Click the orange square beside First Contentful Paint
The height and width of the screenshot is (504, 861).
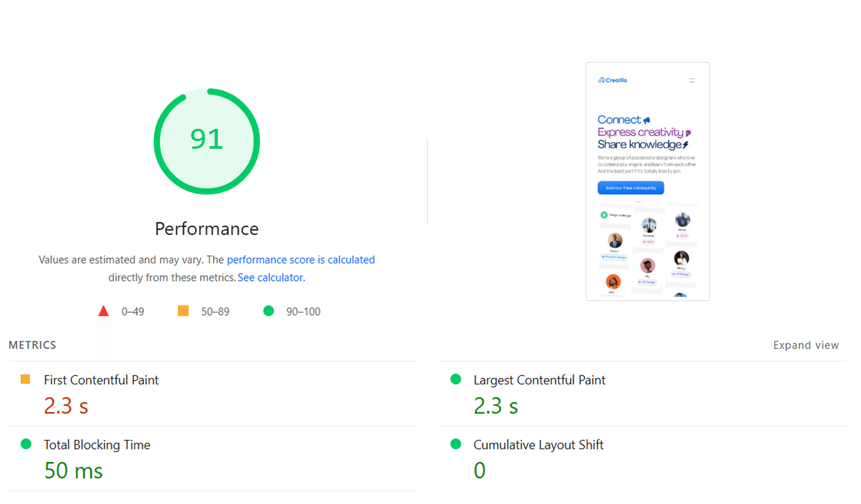click(25, 379)
